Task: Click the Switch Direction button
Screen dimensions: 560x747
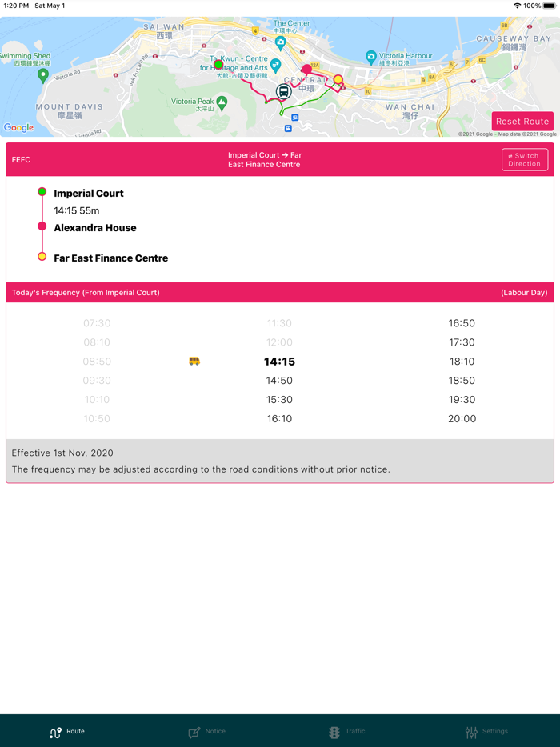Action: (525, 159)
